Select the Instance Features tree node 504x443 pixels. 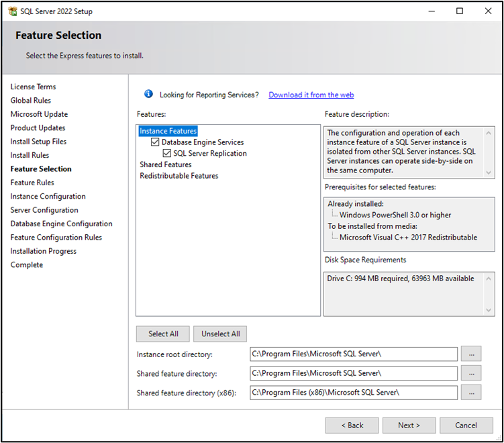168,131
